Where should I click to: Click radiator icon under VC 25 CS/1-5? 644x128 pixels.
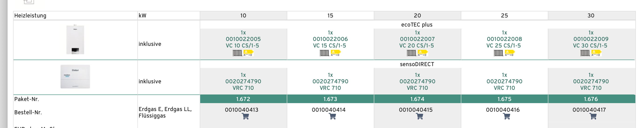click(498, 53)
